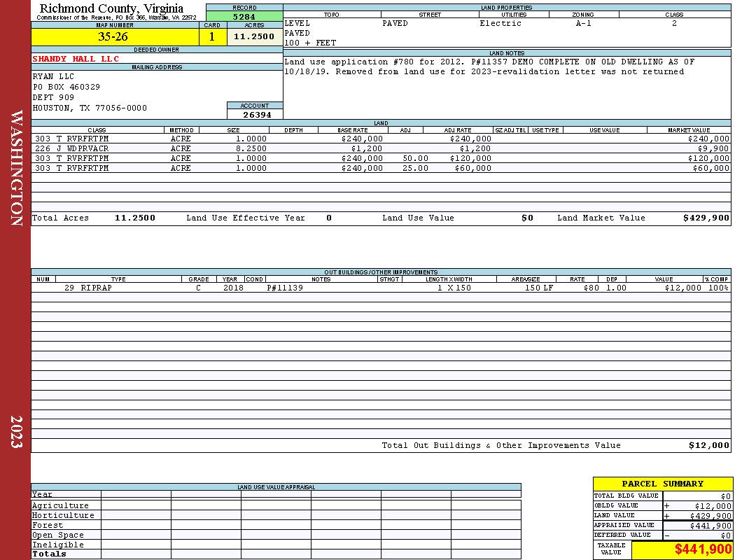Select DEFERRED VALUE amount $0

(726, 535)
